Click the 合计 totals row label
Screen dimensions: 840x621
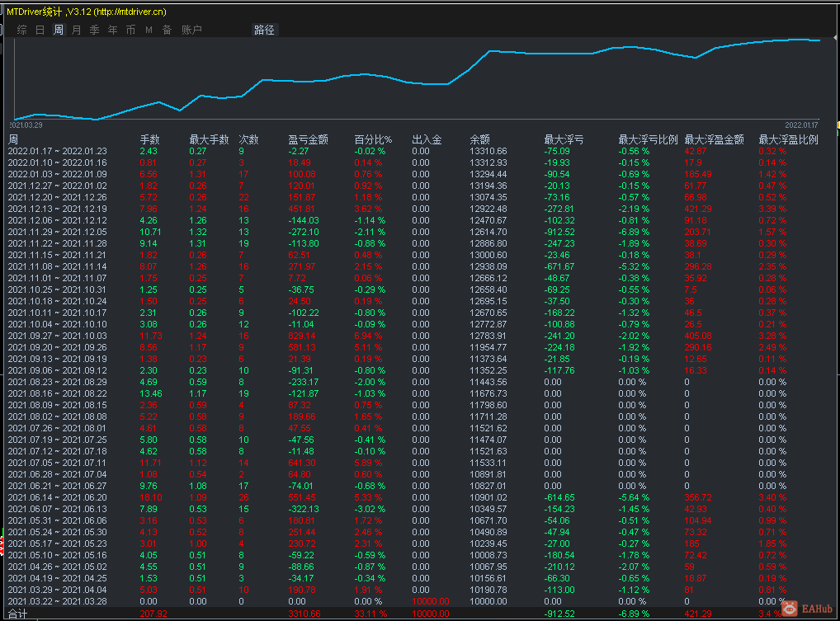click(x=17, y=614)
